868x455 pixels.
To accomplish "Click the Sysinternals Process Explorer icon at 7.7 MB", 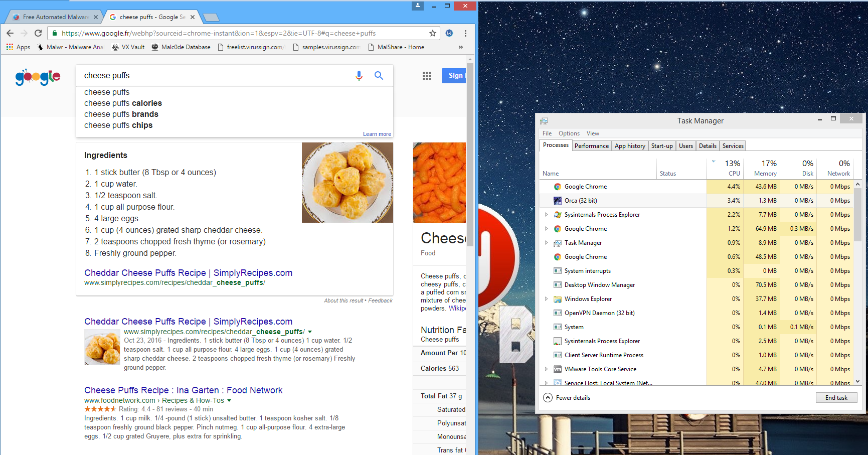I will tap(558, 215).
